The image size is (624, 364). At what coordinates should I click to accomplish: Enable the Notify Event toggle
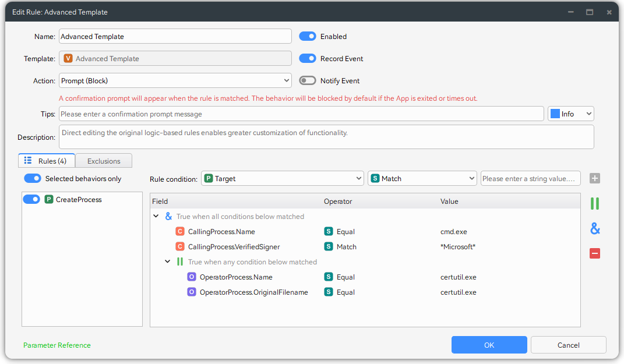click(308, 81)
